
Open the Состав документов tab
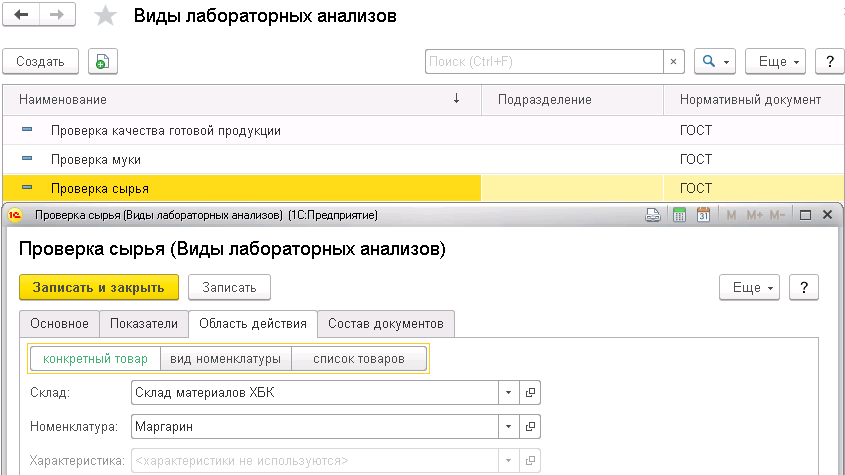[387, 323]
